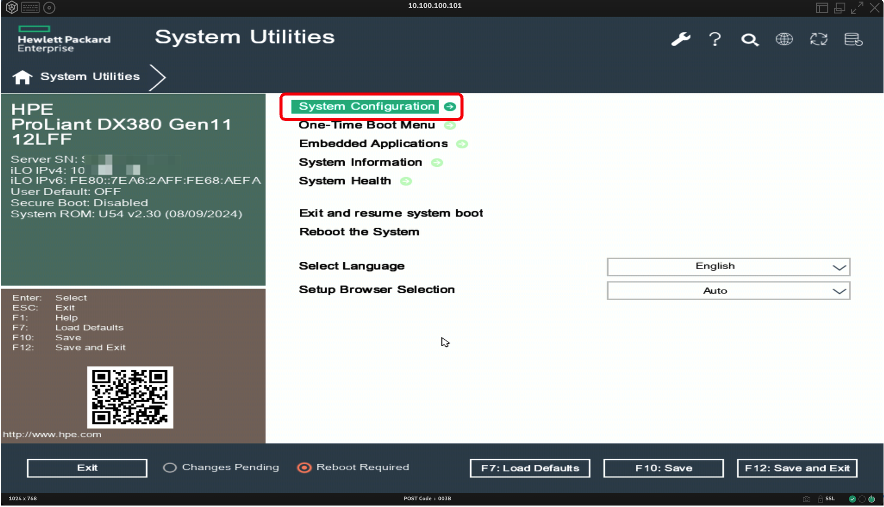Click the 1024 x 768 resolution text

[x=23, y=499]
